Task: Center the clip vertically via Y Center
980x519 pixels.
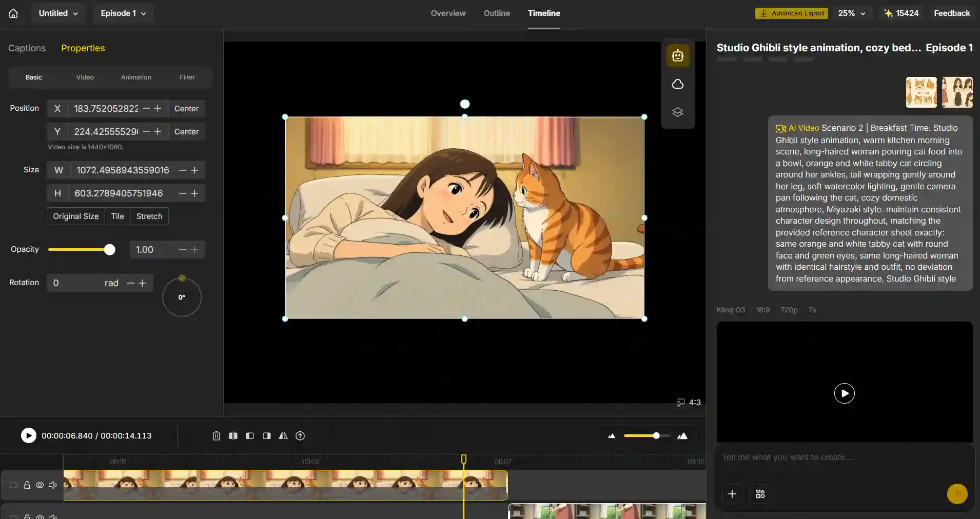Action: point(186,132)
